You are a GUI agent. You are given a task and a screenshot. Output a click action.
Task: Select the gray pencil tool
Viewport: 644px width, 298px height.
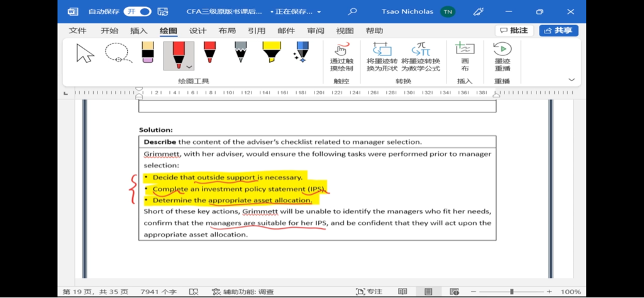pyautogui.click(x=241, y=53)
